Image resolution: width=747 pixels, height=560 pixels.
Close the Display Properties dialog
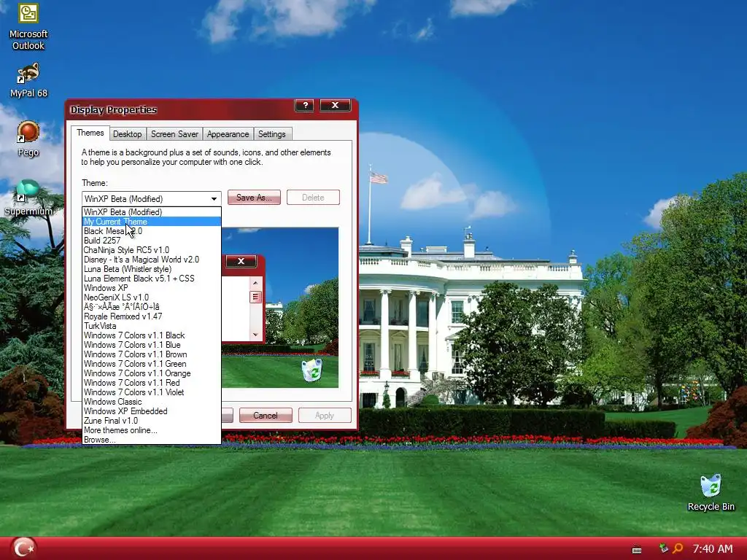pyautogui.click(x=335, y=105)
